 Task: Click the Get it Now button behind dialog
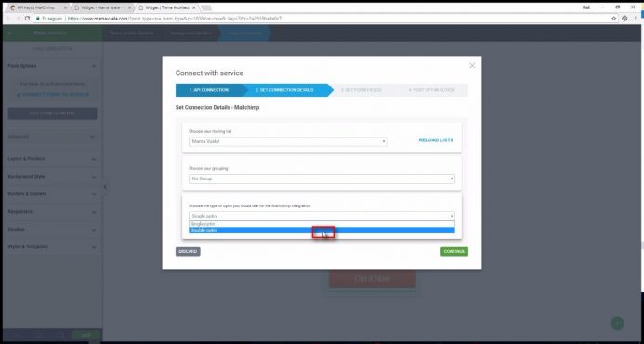372,279
